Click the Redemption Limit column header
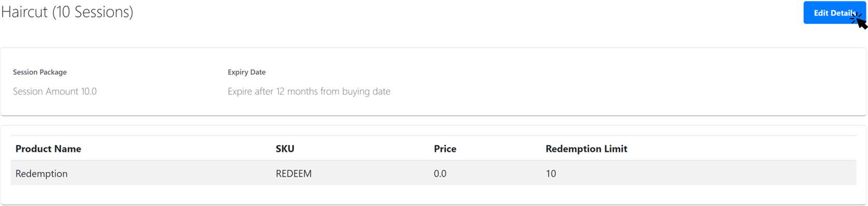The width and height of the screenshot is (868, 206). click(x=587, y=149)
